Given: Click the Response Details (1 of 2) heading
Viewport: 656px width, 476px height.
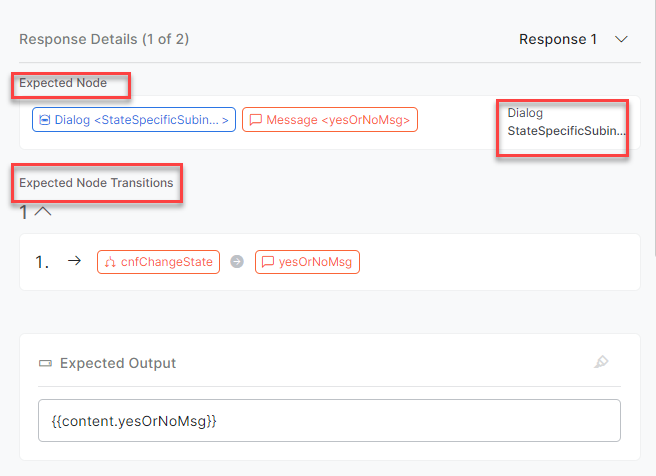Looking at the screenshot, I should [104, 40].
